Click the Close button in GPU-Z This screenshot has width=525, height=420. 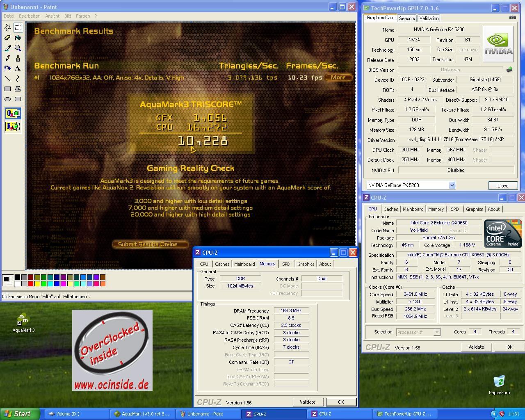(x=503, y=186)
